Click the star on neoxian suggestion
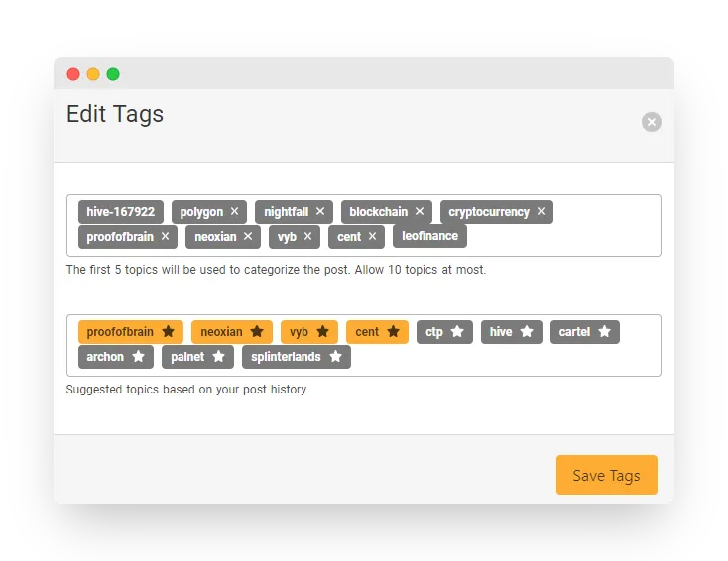Image resolution: width=728 pixels, height=561 pixels. pos(257,332)
